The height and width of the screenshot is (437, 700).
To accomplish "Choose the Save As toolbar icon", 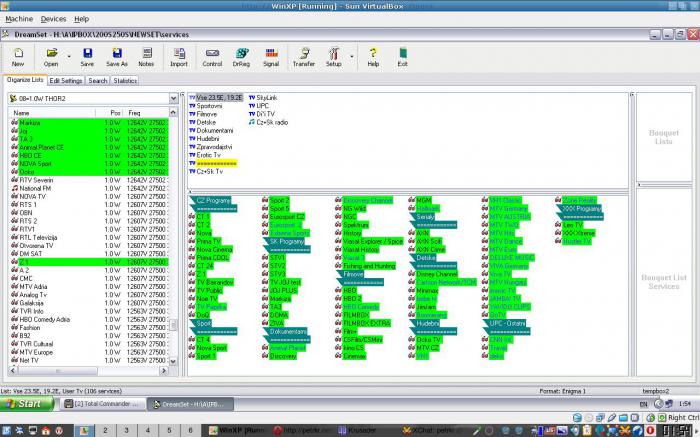I will (x=117, y=57).
